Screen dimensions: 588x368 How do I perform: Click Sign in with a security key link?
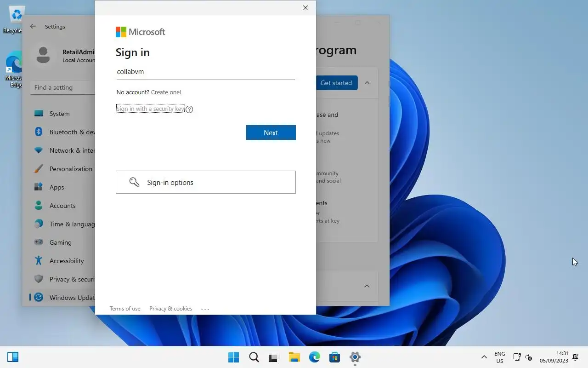click(150, 109)
